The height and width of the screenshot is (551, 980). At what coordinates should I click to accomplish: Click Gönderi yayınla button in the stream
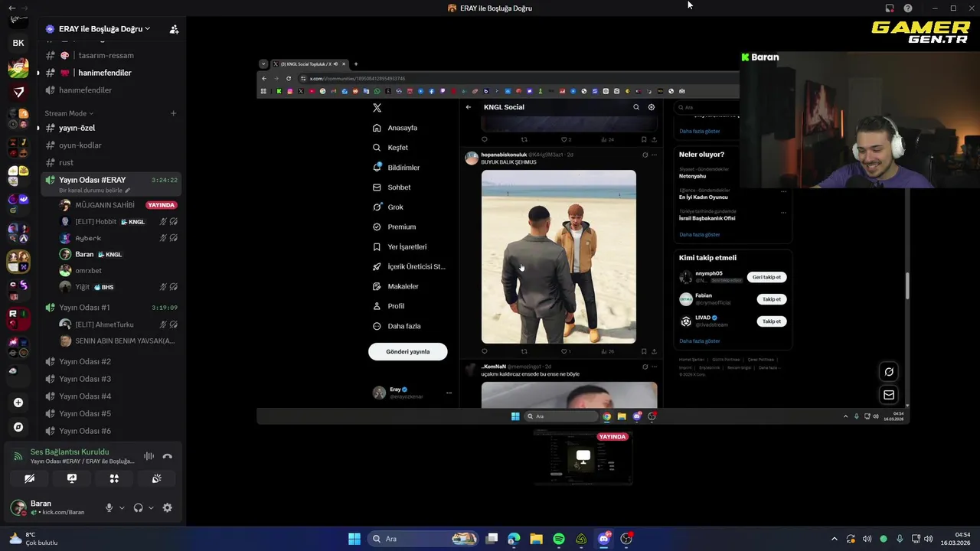coord(407,352)
